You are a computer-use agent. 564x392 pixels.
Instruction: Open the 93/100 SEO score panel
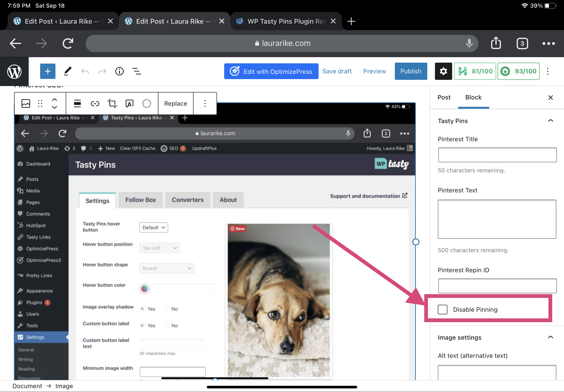tap(518, 71)
